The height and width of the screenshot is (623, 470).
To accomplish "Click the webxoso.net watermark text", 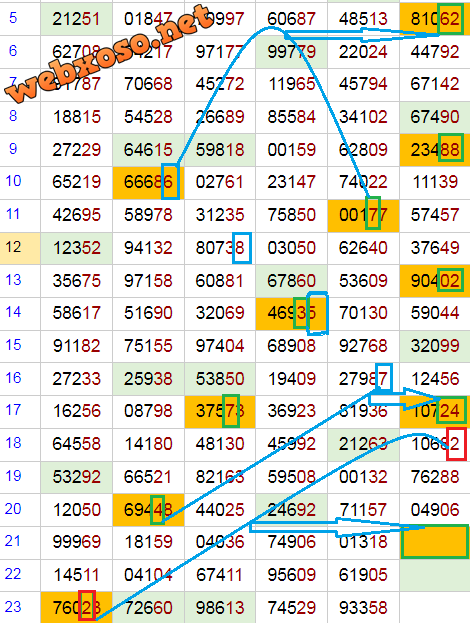I will tap(109, 54).
